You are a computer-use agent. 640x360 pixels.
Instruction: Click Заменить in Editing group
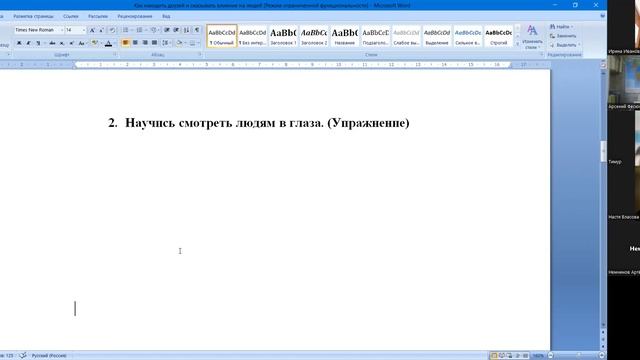(x=563, y=36)
